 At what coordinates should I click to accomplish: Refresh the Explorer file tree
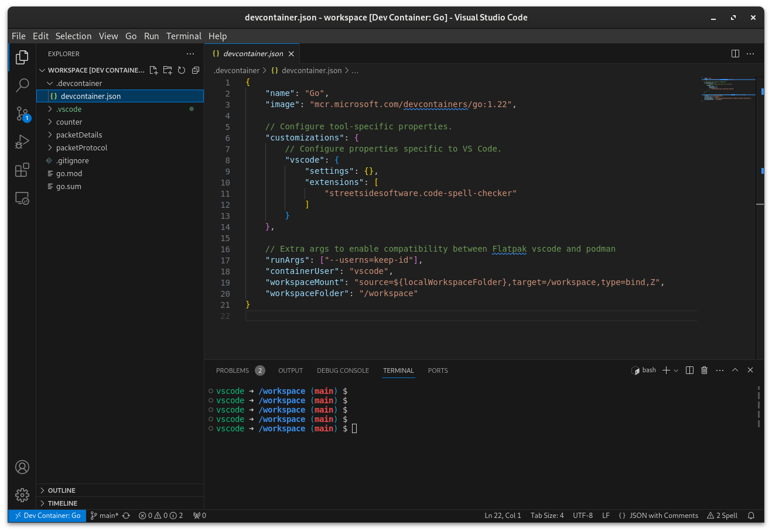pos(182,70)
